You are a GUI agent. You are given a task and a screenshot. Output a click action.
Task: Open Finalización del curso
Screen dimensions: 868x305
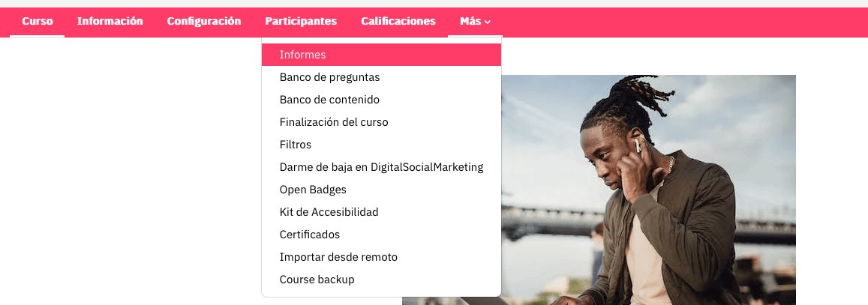tap(381, 122)
